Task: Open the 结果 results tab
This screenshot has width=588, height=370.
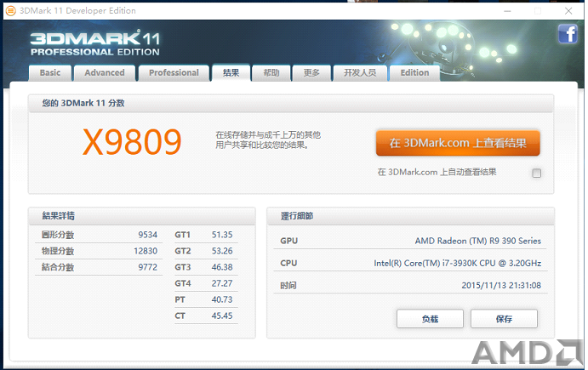Action: (231, 73)
